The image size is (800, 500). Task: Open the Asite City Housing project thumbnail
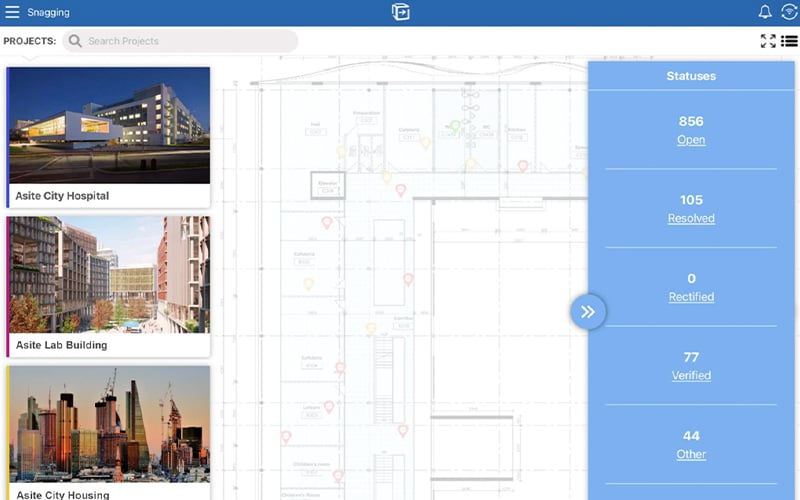pyautogui.click(x=109, y=424)
